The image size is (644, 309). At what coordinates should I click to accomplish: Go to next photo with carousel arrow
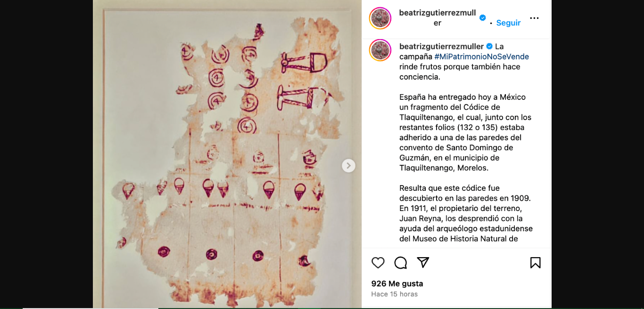click(348, 166)
